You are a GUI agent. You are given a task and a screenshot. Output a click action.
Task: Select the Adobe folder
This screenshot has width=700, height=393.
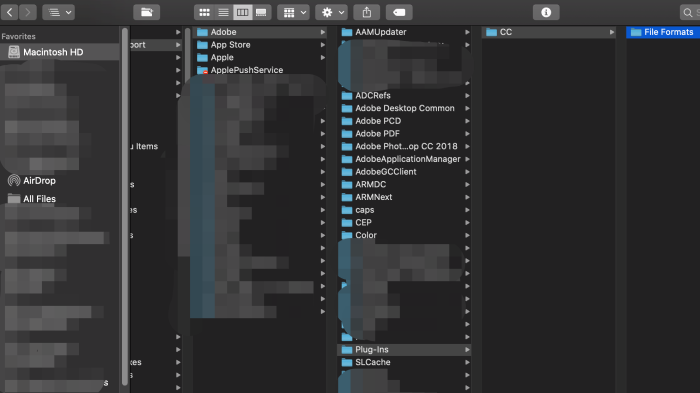261,32
